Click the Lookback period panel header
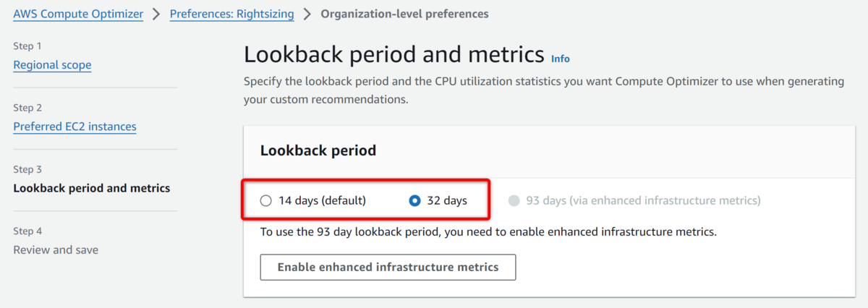Screen dimensions: 868x308 click(x=318, y=151)
